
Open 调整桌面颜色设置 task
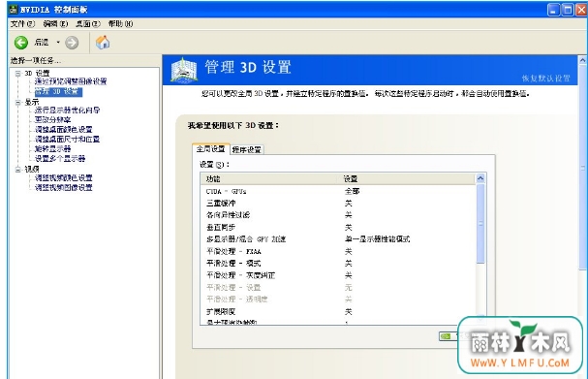[x=63, y=130]
